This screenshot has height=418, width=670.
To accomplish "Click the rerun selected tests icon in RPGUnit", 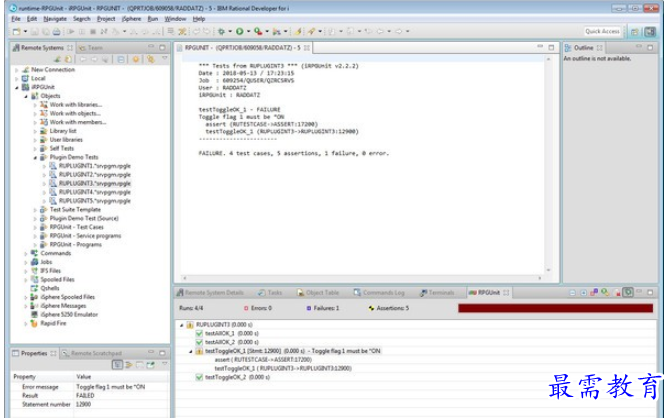I will tap(605, 293).
